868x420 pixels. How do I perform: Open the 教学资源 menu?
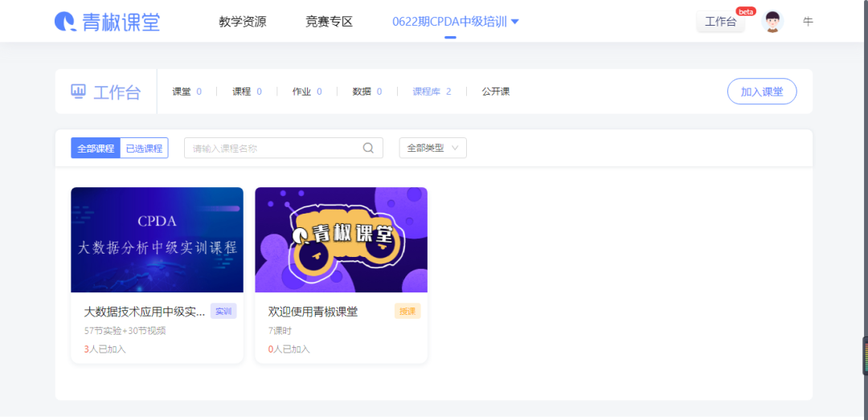(x=243, y=22)
